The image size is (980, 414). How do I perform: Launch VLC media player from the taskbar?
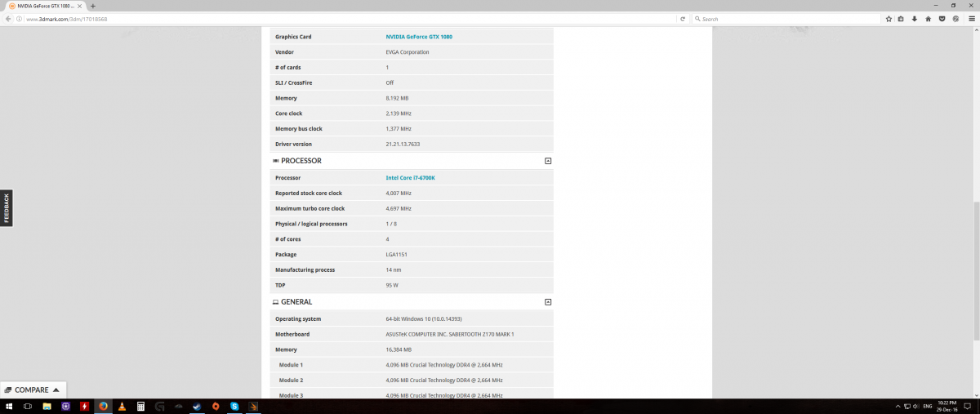(x=122, y=407)
